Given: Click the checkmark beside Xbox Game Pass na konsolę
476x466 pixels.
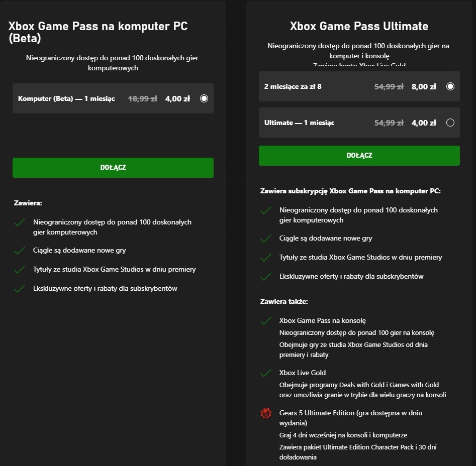Looking at the screenshot, I should click(x=266, y=321).
